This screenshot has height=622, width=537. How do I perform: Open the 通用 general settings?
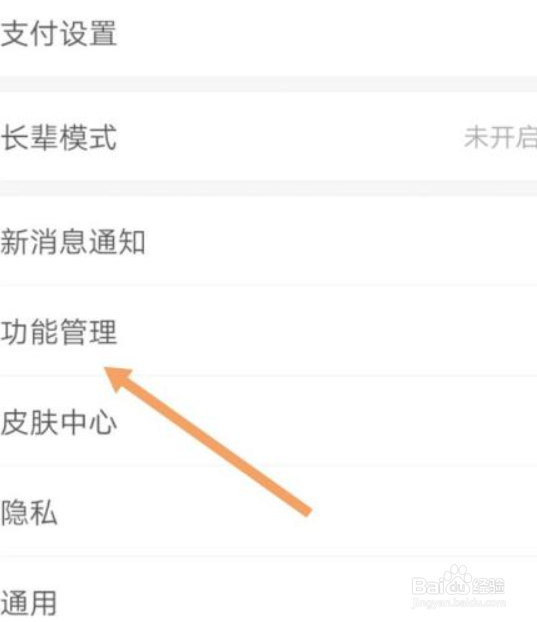[268, 590]
